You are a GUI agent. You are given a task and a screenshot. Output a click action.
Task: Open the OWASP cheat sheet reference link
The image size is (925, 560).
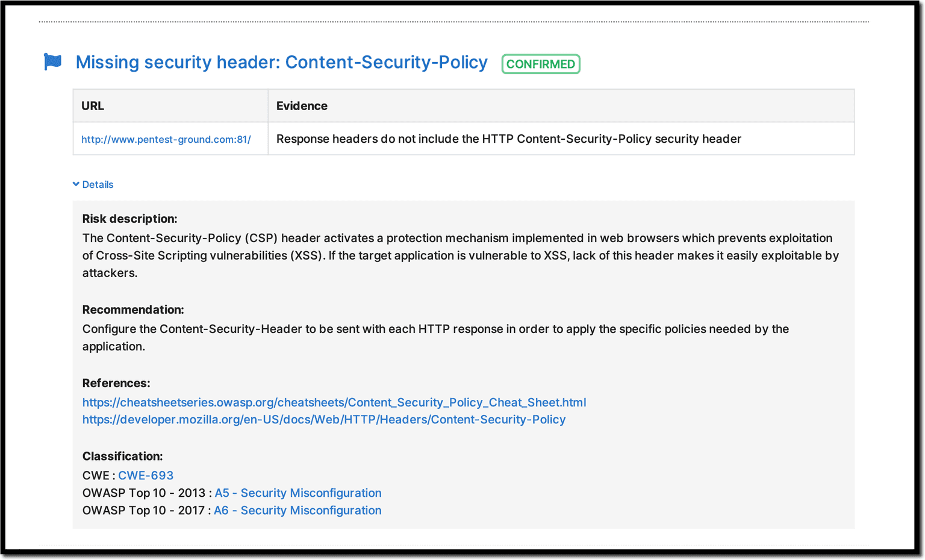coord(334,402)
